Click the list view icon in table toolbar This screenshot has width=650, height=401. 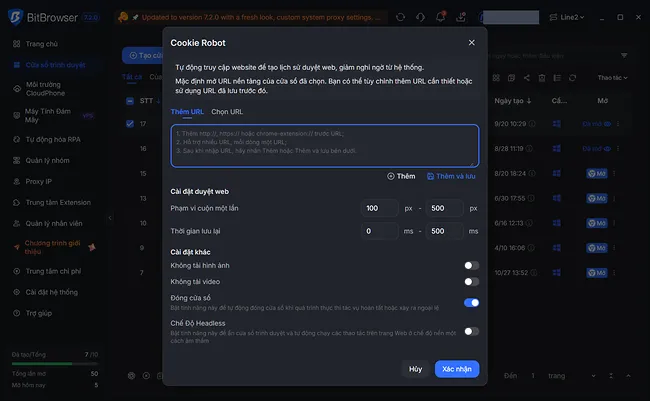click(x=557, y=78)
